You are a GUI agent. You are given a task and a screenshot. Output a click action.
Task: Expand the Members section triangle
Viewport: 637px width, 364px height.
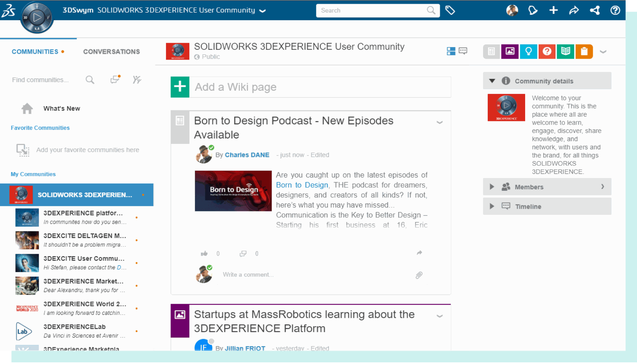(x=492, y=187)
